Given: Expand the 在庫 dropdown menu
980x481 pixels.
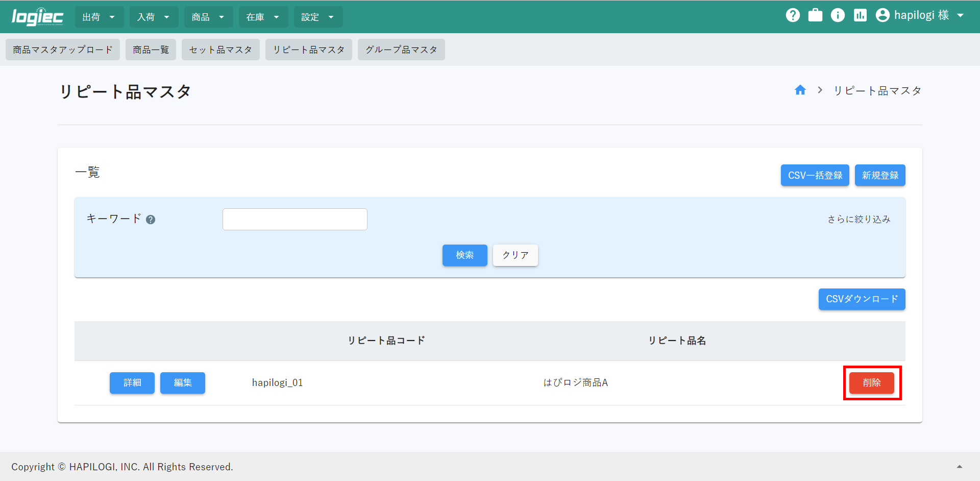Looking at the screenshot, I should click(x=263, y=17).
